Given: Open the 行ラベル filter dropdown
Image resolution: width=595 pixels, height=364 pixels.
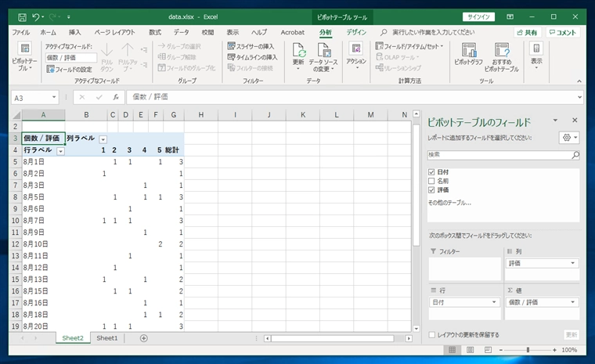Looking at the screenshot, I should pyautogui.click(x=60, y=150).
